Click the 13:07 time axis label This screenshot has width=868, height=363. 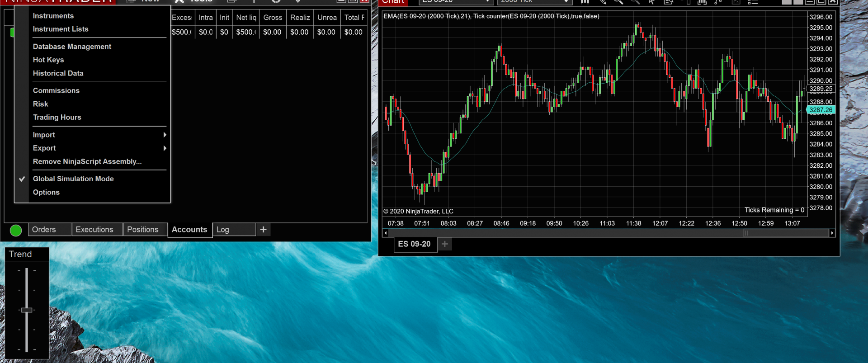(792, 223)
